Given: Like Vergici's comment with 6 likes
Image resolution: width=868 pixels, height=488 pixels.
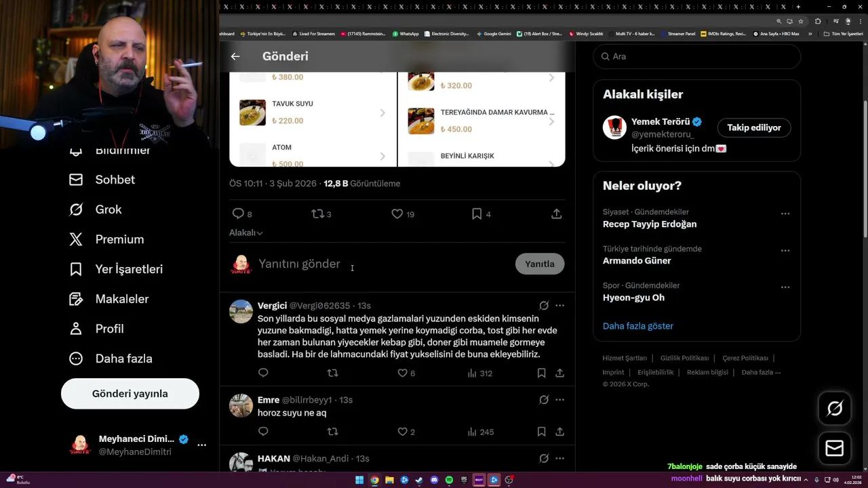Looking at the screenshot, I should click(x=406, y=373).
